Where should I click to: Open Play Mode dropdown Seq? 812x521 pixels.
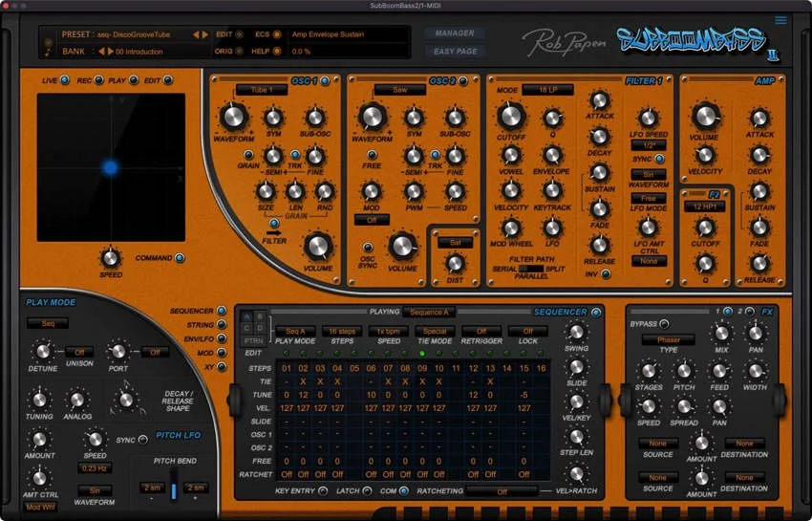[48, 323]
